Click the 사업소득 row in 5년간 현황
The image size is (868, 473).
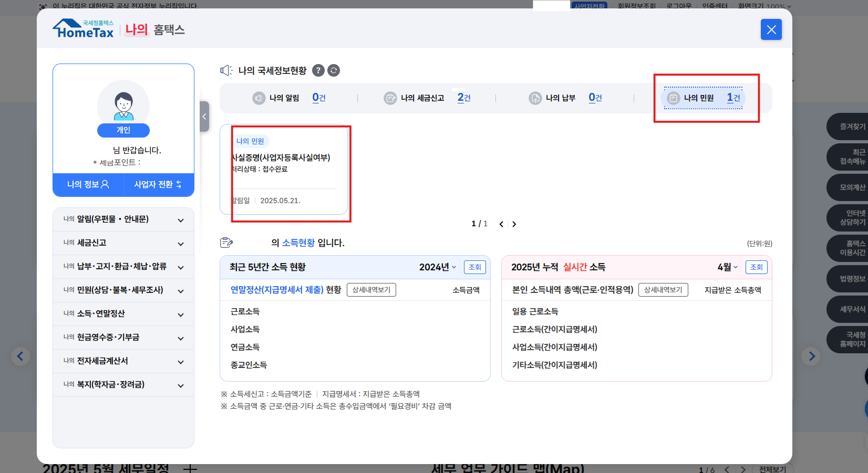tap(245, 330)
